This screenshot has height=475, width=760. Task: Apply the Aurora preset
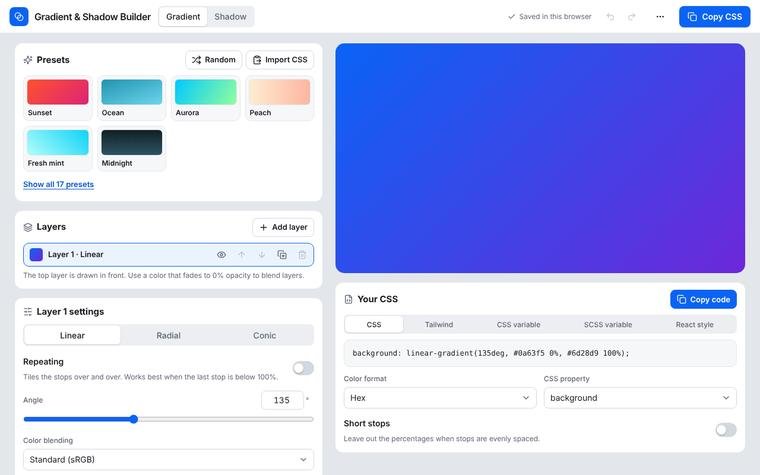tap(206, 98)
